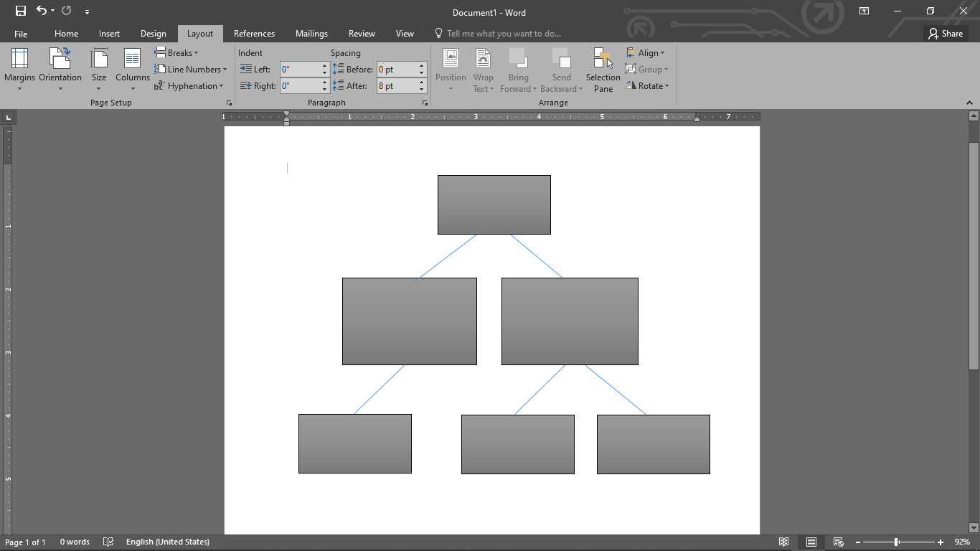Image resolution: width=980 pixels, height=551 pixels.
Task: Choose a paper Size
Action: 99,70
